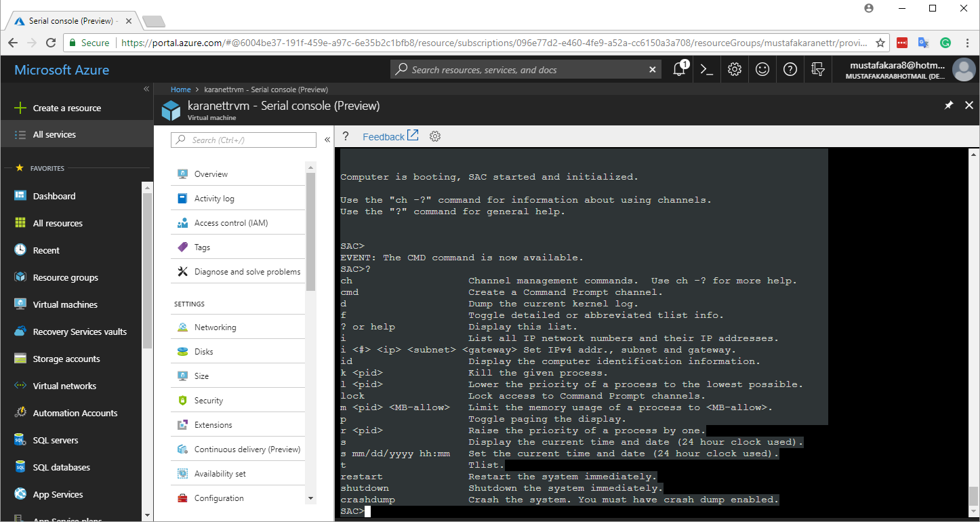This screenshot has height=522, width=980.
Task: Click the secure lock site info
Action: [x=89, y=43]
